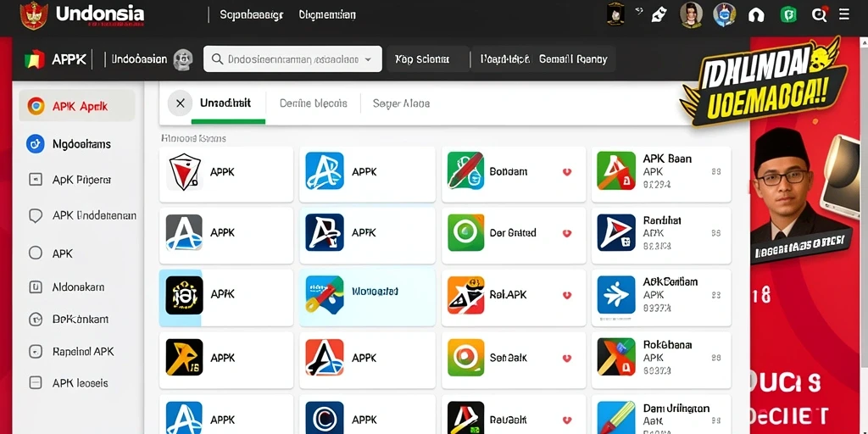This screenshot has width=868, height=434.
Task: Click the Motlogatal app icon
Action: pos(325,295)
